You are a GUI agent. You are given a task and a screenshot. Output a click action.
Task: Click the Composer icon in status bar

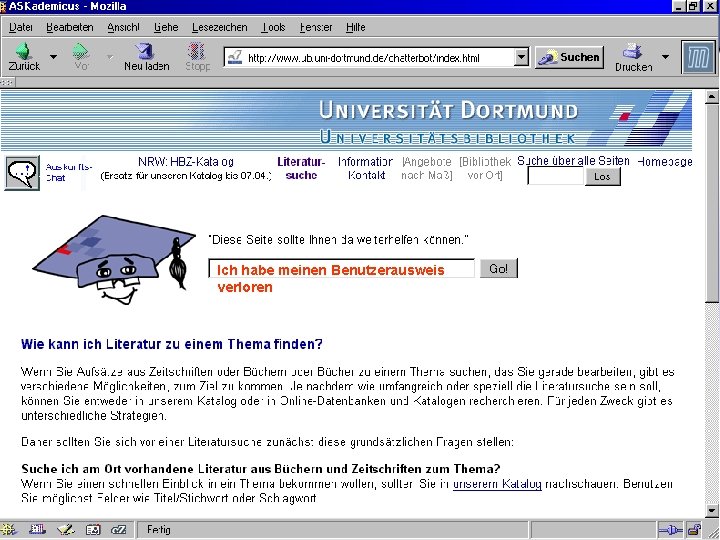[66, 530]
